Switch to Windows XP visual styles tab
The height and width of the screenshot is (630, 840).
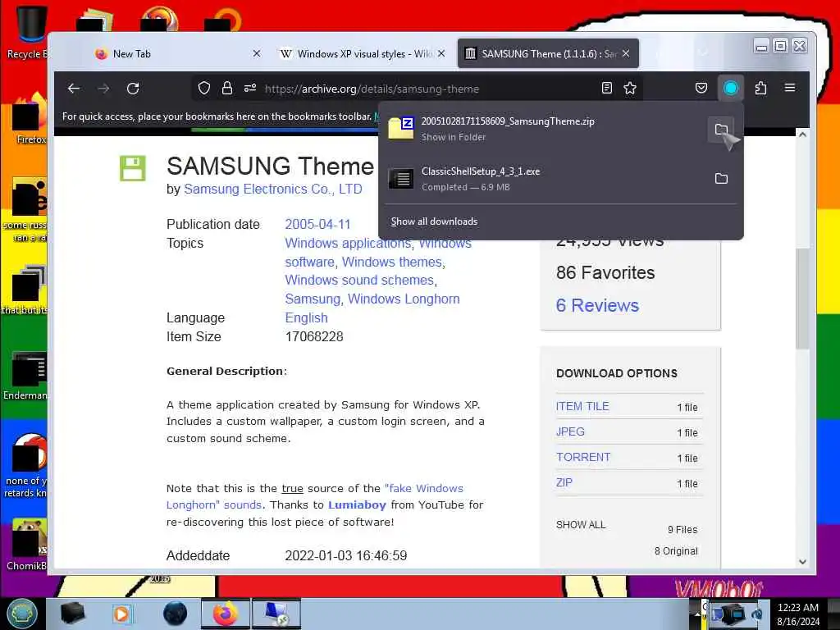tap(360, 53)
